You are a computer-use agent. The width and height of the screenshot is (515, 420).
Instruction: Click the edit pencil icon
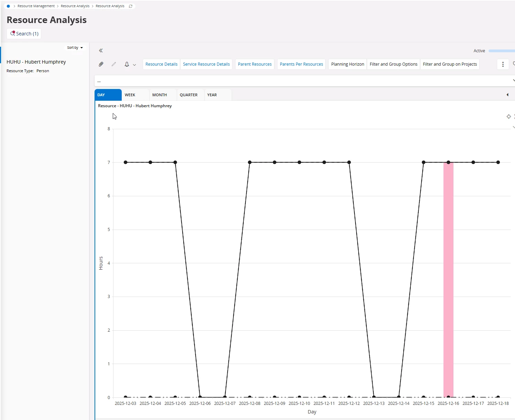click(114, 64)
